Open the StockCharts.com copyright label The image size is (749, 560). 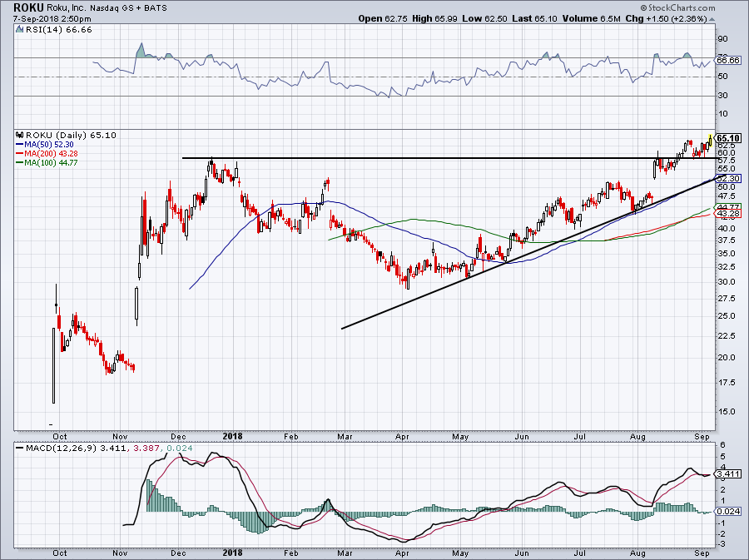pyautogui.click(x=677, y=7)
